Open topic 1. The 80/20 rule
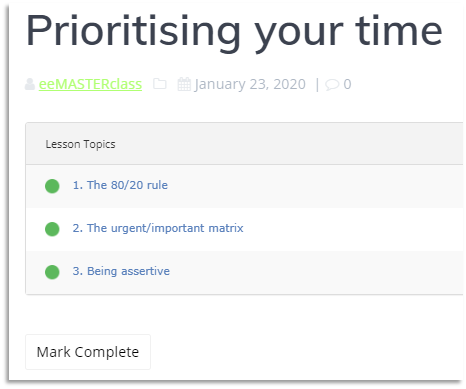Screen dimensions: 466x389 (x=120, y=185)
